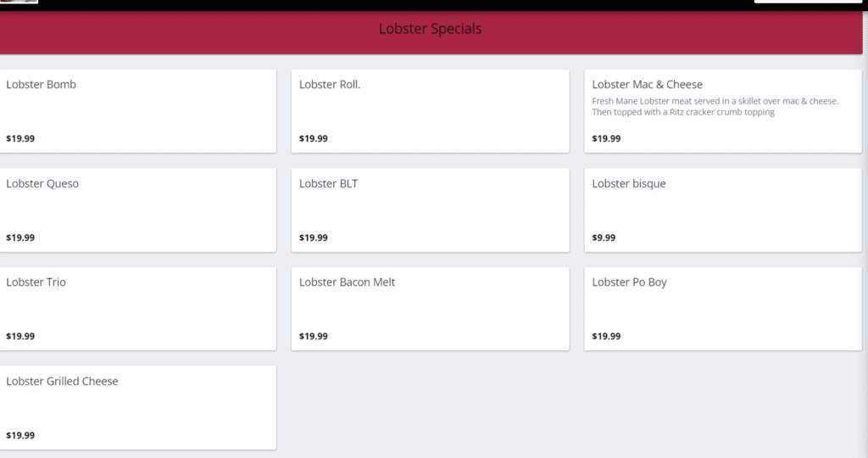Click the Mac & Cheese description text

coord(715,106)
